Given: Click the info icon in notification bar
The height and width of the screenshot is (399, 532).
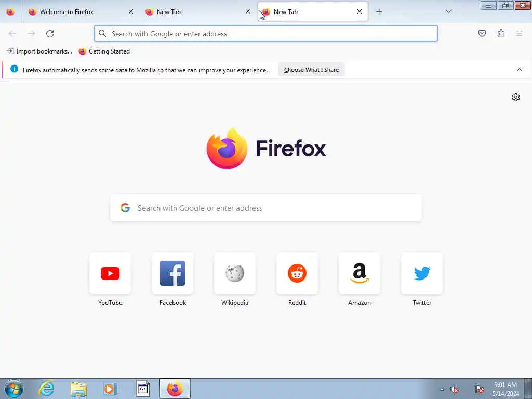Looking at the screenshot, I should (14, 69).
